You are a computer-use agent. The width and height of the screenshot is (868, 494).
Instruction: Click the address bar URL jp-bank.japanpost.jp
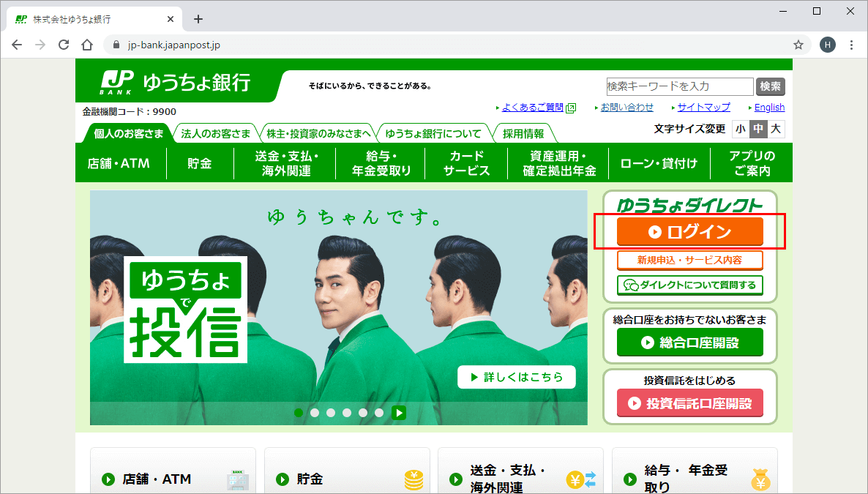click(174, 45)
